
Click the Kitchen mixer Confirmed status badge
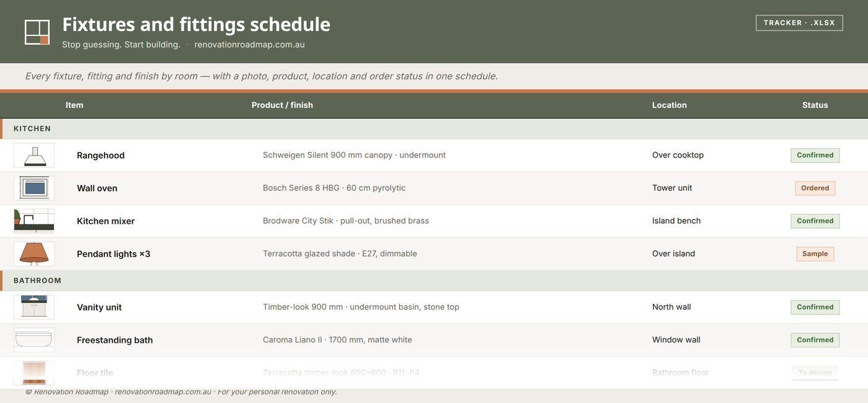[815, 221]
